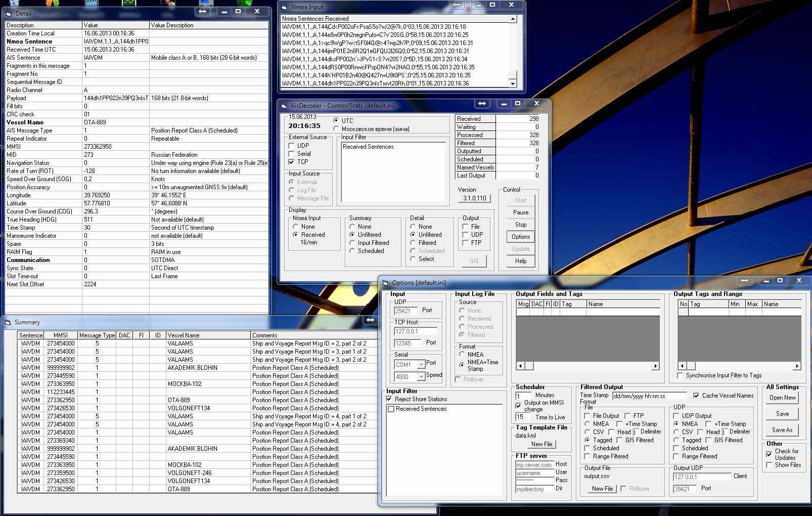
Task: Click the Nmea Input window title icon
Action: [285, 7]
